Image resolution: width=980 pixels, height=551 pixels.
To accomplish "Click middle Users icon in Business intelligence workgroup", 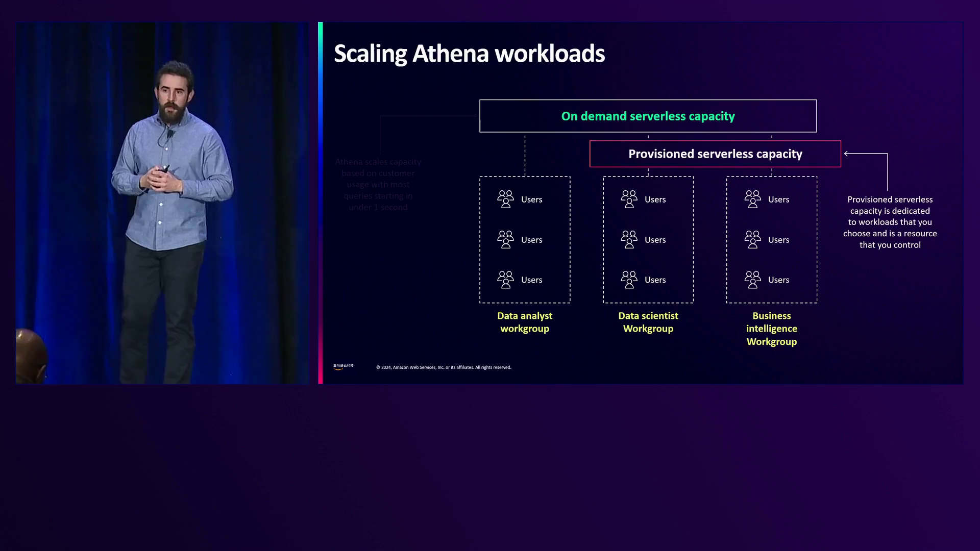I will [752, 239].
